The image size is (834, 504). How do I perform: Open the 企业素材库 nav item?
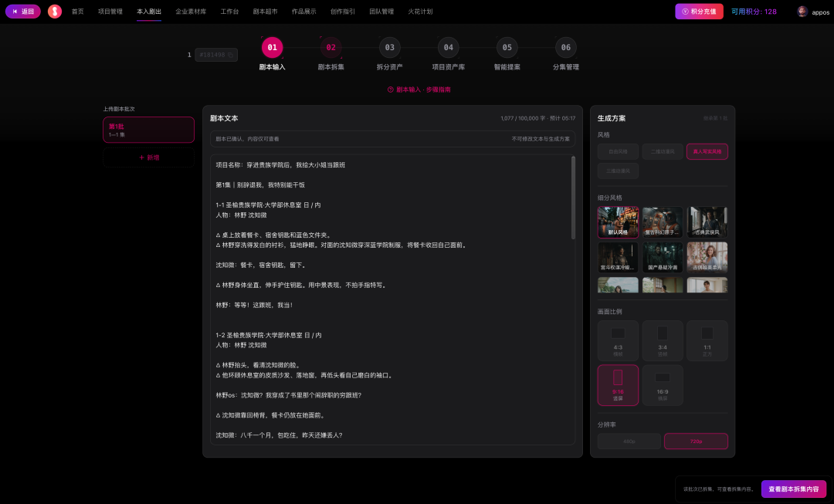pos(191,11)
